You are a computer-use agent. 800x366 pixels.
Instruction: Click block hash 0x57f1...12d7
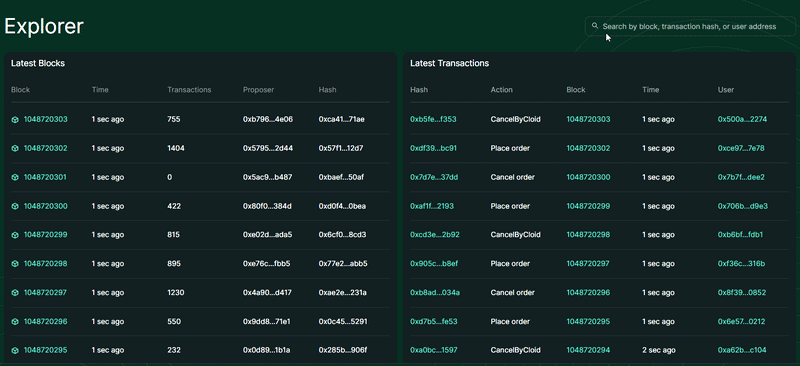[x=341, y=149]
